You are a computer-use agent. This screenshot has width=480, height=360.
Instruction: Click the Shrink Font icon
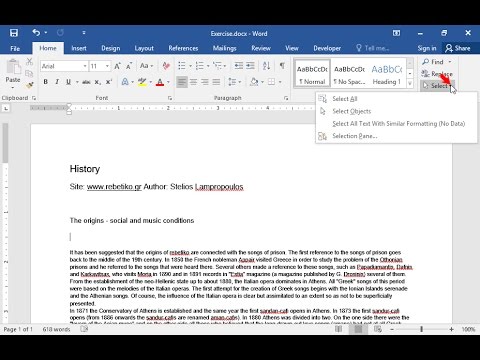129,66
